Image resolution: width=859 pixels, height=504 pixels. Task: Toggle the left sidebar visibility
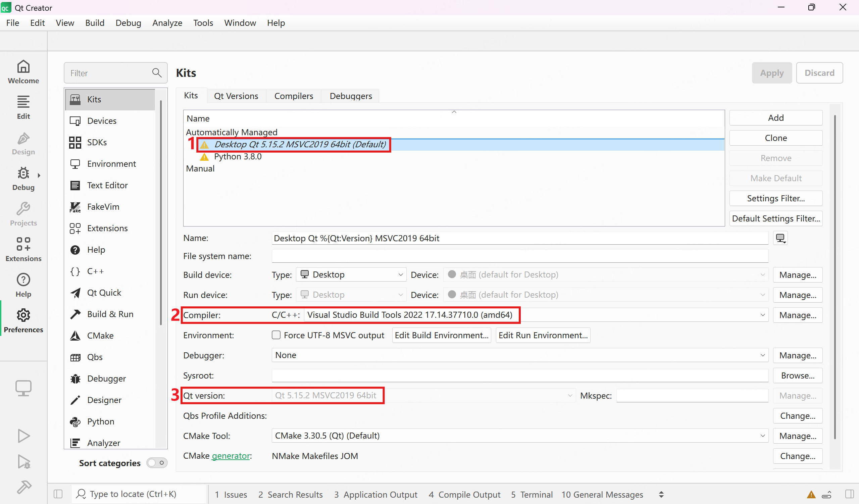click(58, 494)
